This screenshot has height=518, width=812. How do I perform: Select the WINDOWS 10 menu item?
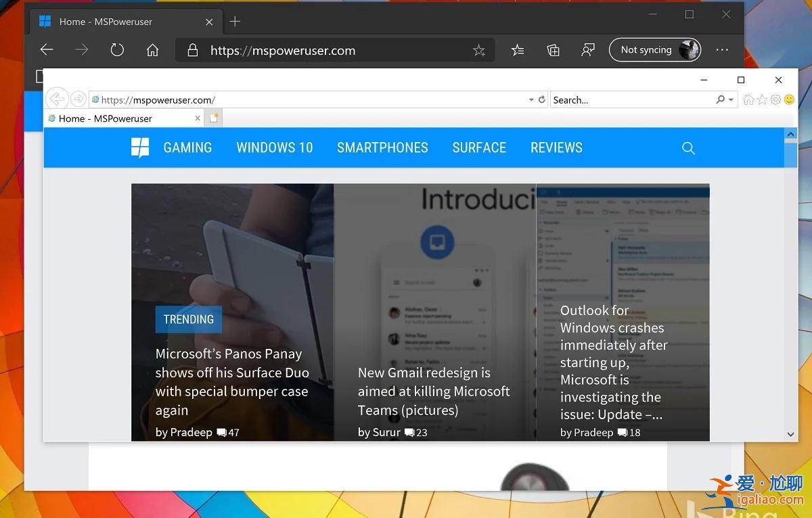tap(275, 147)
